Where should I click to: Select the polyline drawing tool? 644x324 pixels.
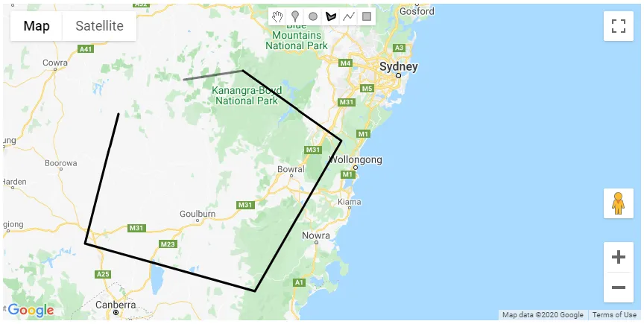[x=349, y=16]
